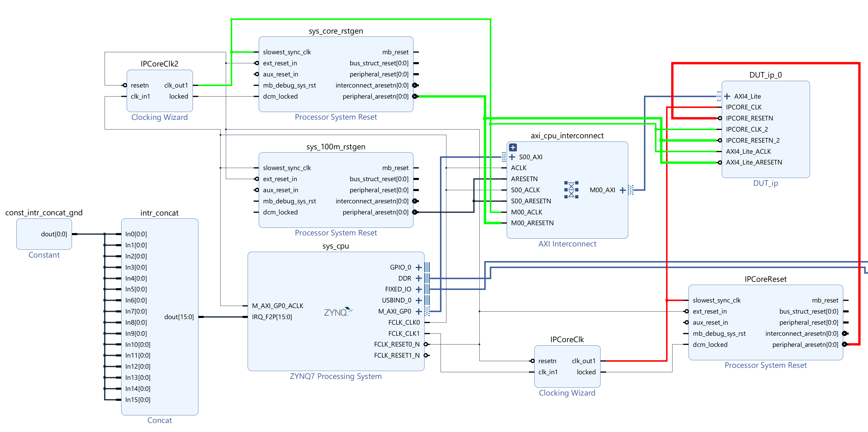
Task: Expand the DDR interface plus icon
Action: [x=419, y=279]
